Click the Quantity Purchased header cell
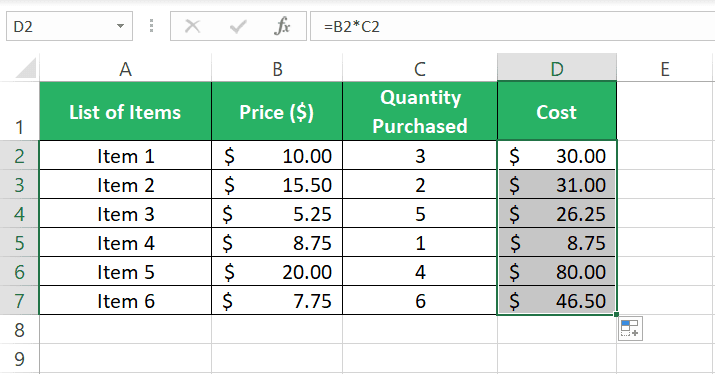 point(420,111)
